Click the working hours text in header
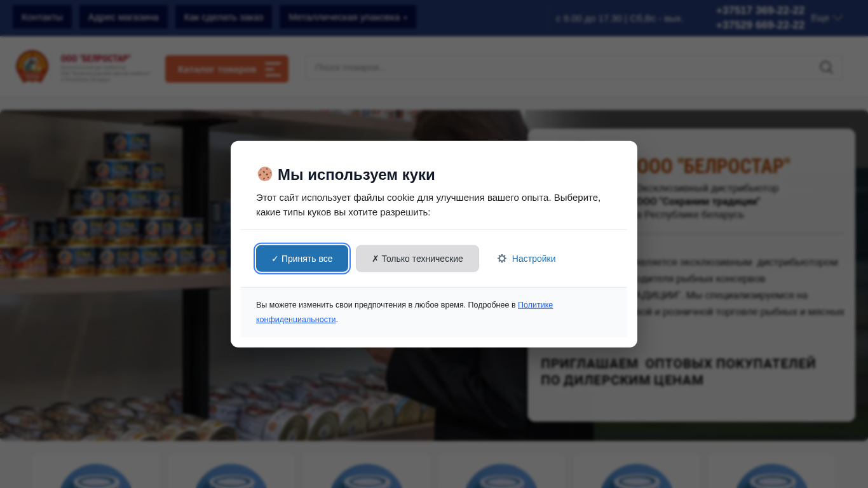Image resolution: width=868 pixels, height=488 pixels. coord(618,19)
